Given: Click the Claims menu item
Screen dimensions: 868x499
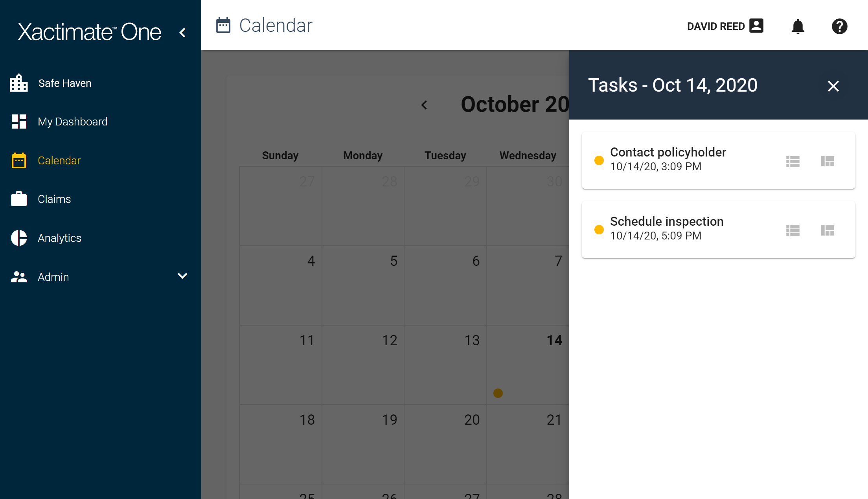Looking at the screenshot, I should click(x=54, y=199).
